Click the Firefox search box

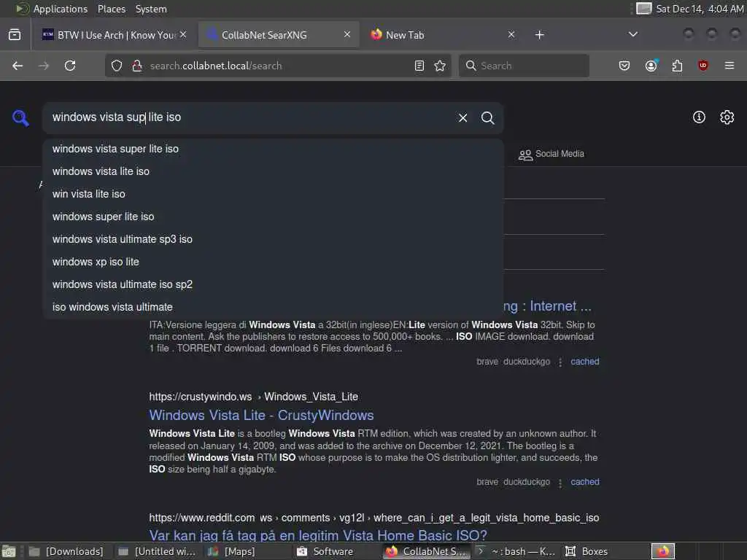click(524, 66)
